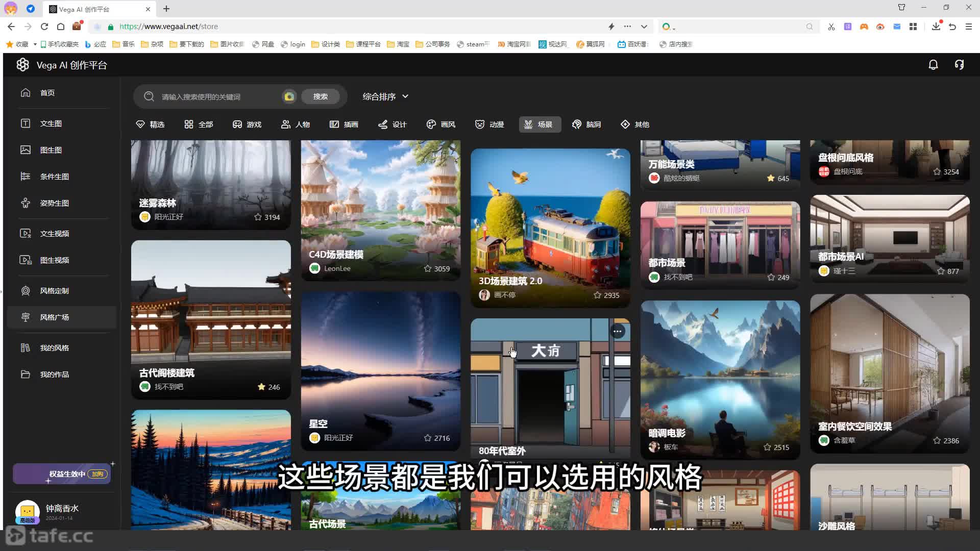Favorite the 迷雾森林 style star
Viewport: 980px width, 551px height.
tap(258, 217)
